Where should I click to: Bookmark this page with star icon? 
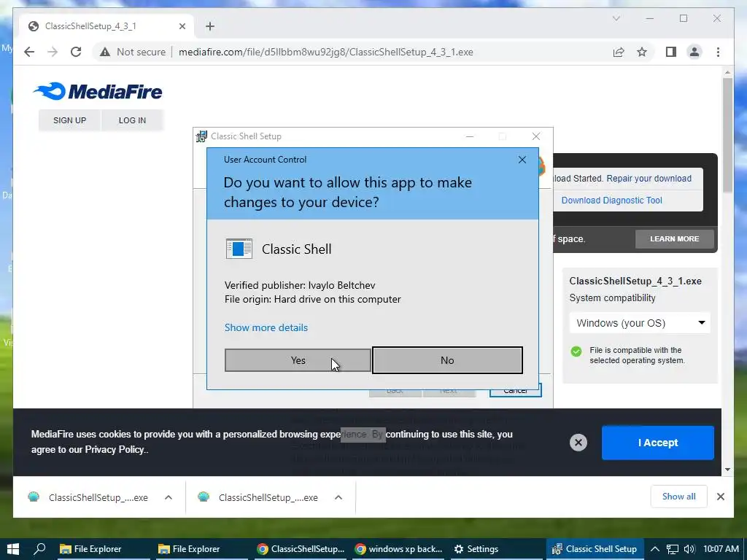point(642,52)
